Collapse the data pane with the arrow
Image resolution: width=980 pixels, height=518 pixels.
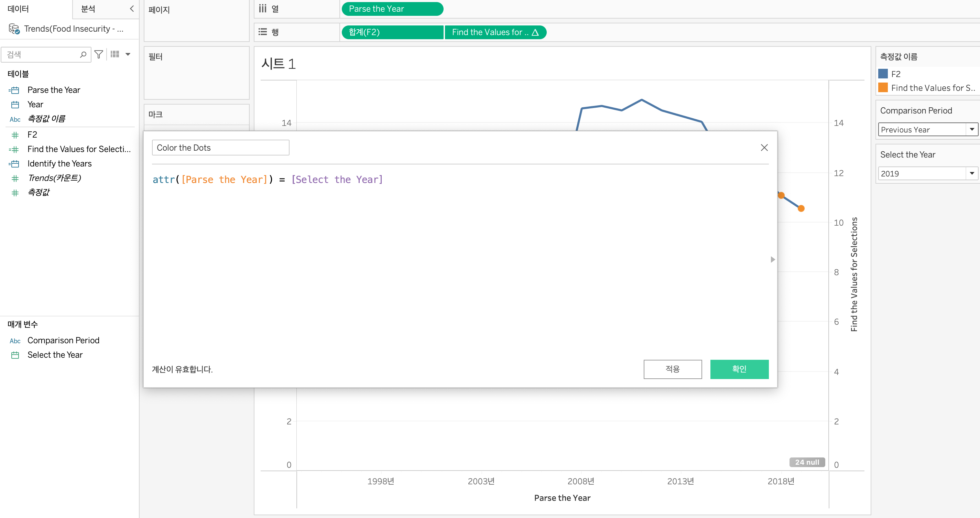(132, 9)
